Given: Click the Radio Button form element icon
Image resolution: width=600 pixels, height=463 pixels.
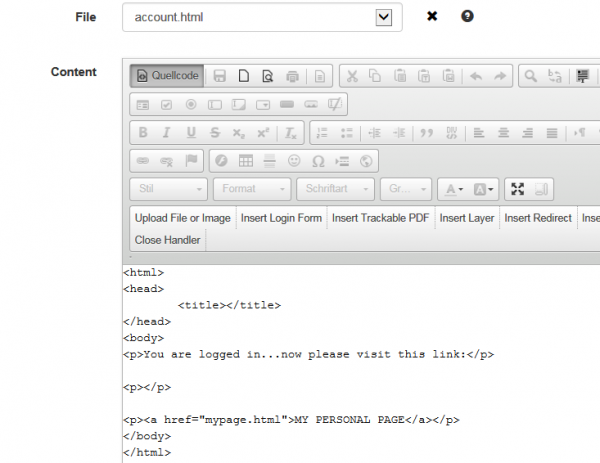Looking at the screenshot, I should [x=191, y=104].
